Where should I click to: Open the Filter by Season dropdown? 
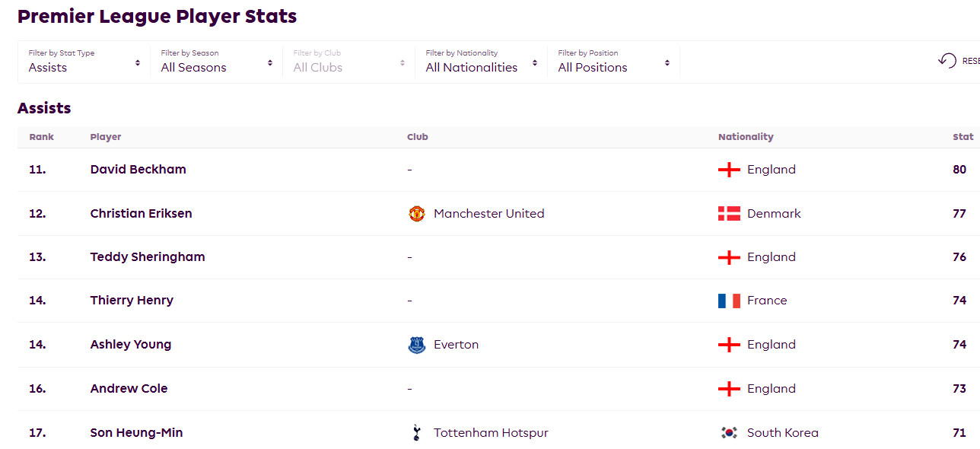(216, 62)
